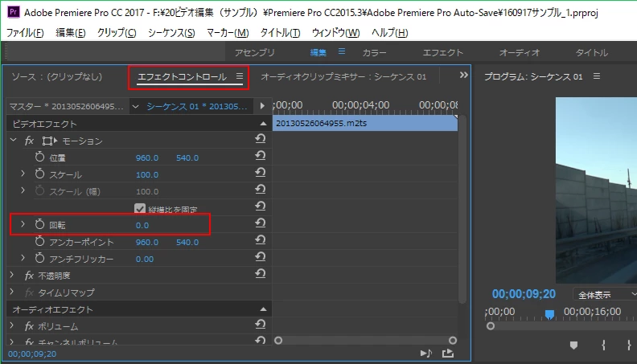
Task: Reset the 回転 rotation parameter
Action: tap(260, 223)
